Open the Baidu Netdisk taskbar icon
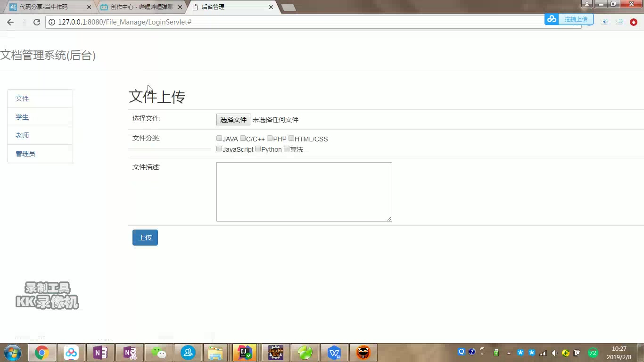This screenshot has height=362, width=644. 72,352
